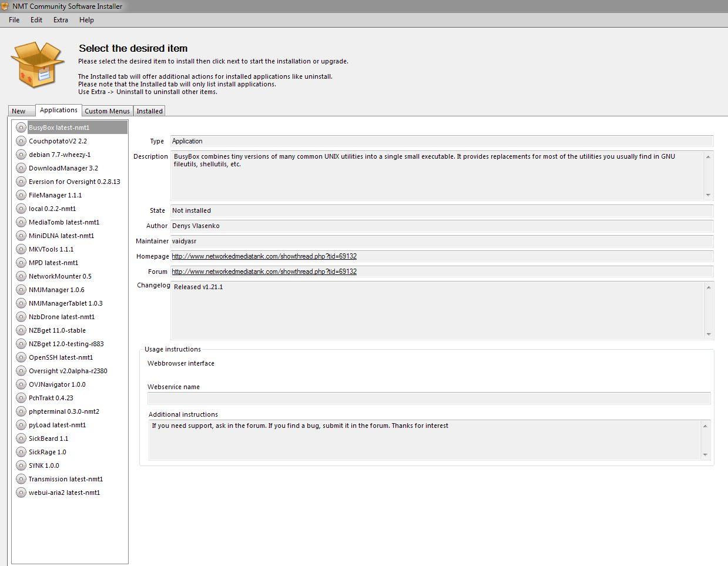Click Description box scroll up arrow
The height and width of the screenshot is (566, 728).
[708, 157]
